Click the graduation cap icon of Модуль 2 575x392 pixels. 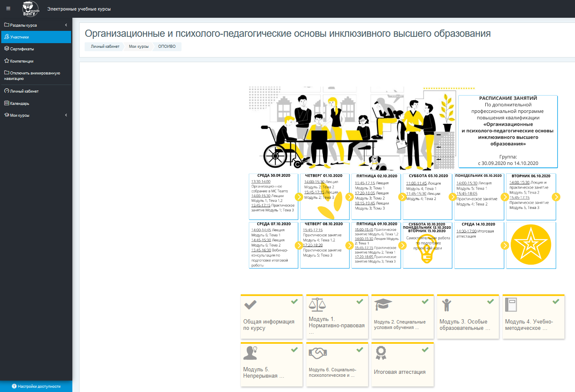tap(383, 304)
